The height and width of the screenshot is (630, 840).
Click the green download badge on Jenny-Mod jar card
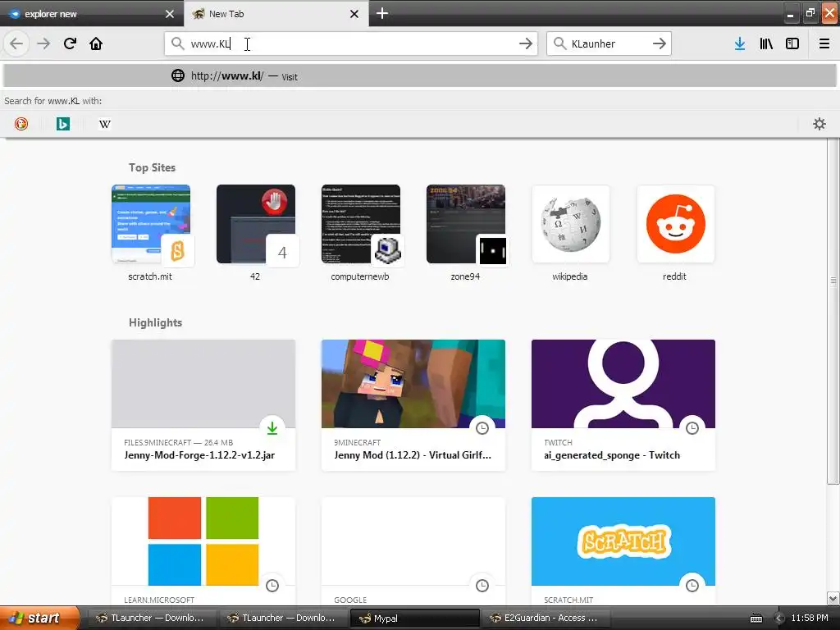coord(272,427)
